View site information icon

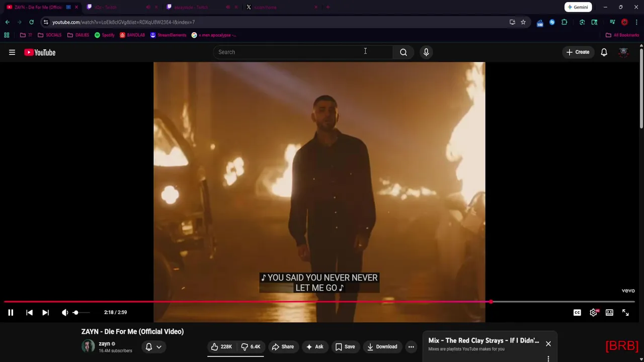[x=46, y=22]
